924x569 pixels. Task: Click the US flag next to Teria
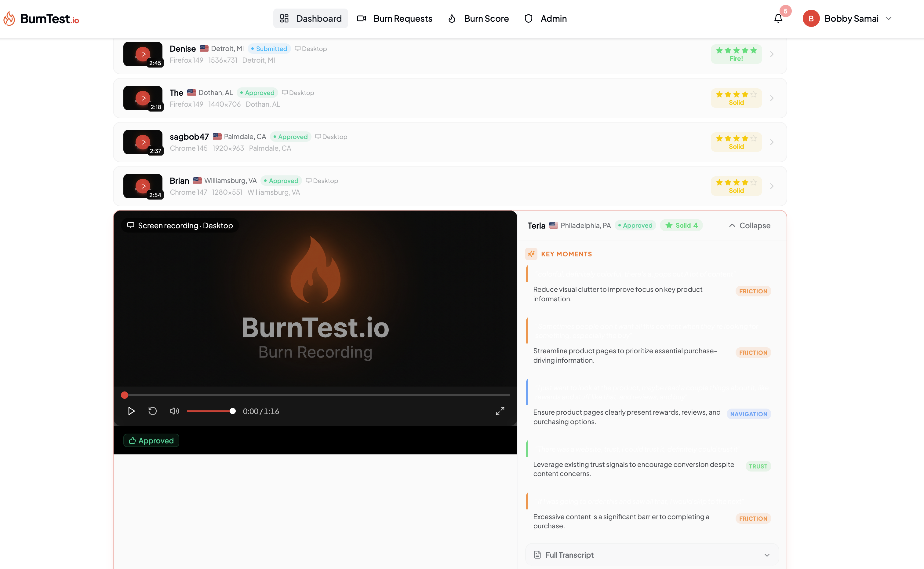click(x=553, y=225)
